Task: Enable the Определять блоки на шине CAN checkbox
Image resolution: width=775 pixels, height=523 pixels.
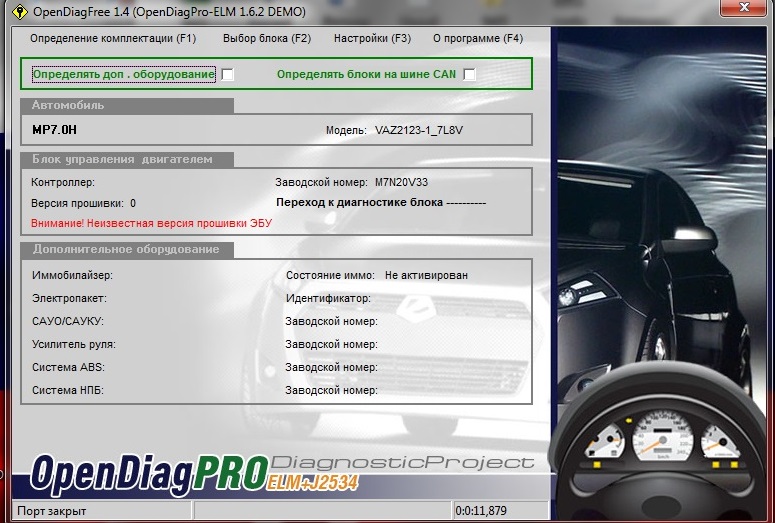Action: (470, 74)
